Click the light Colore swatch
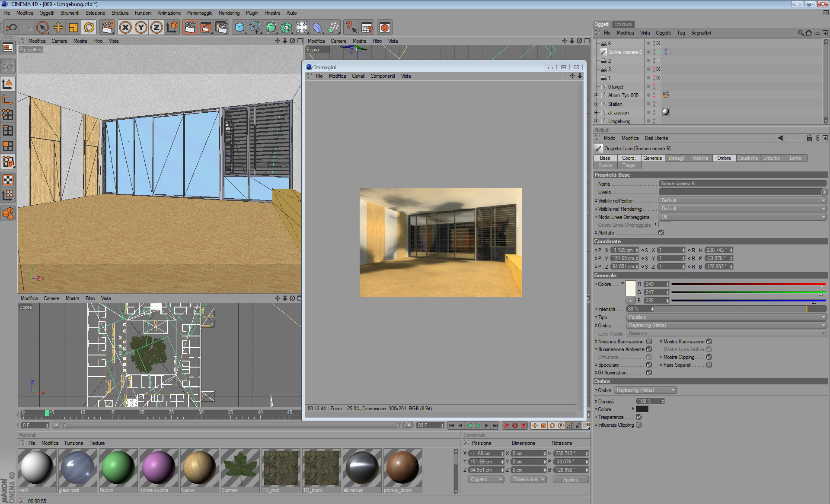830x504 pixels. [631, 288]
